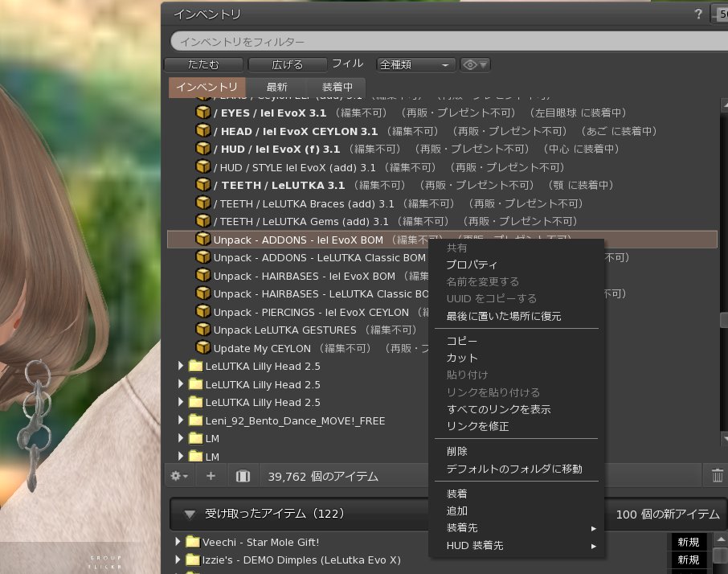This screenshot has height=574, width=728.
Task: Open the 装着先 submenu in context menu
Action: pos(516,528)
